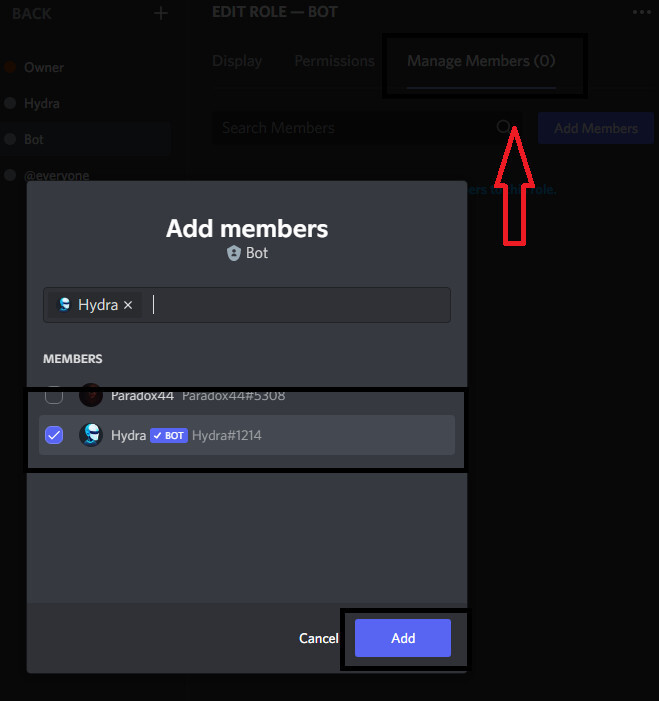Screen dimensions: 659x701
Task: Click the EDIT ROLE — BOT header
Action: (x=275, y=12)
